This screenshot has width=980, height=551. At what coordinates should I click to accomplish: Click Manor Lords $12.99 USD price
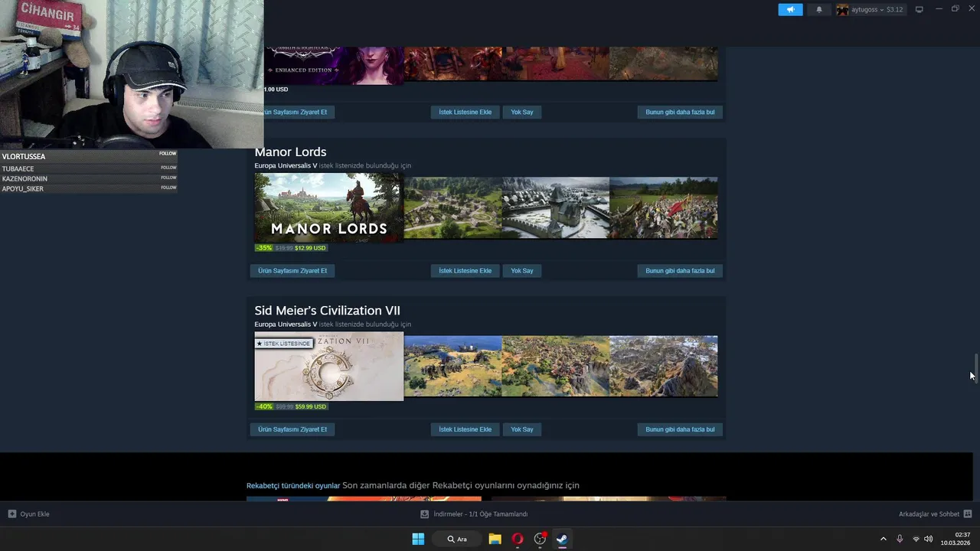(310, 248)
